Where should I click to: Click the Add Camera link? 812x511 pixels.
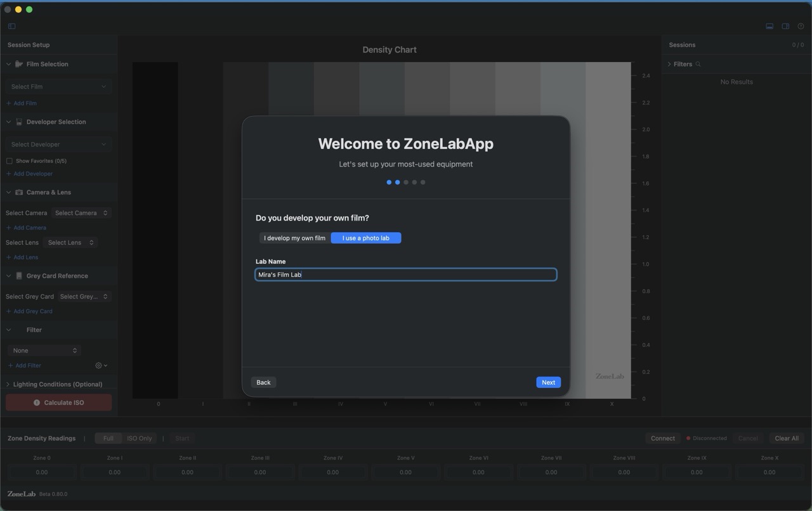tap(26, 228)
